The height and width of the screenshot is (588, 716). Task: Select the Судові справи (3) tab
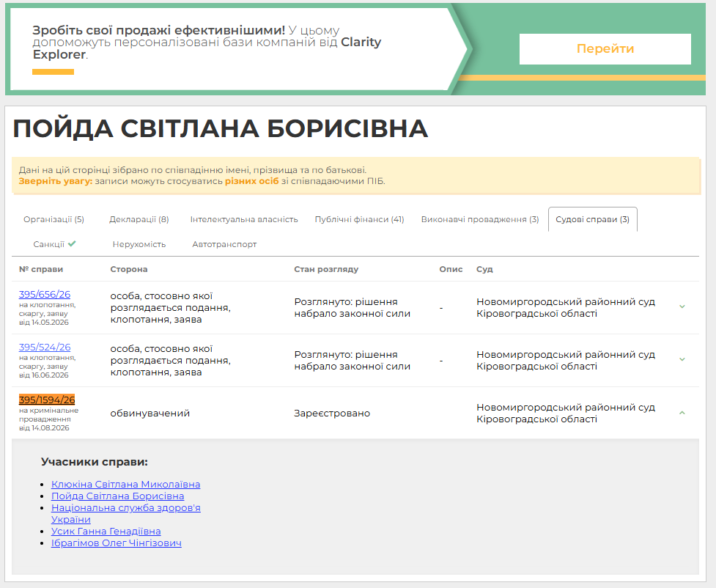click(593, 219)
